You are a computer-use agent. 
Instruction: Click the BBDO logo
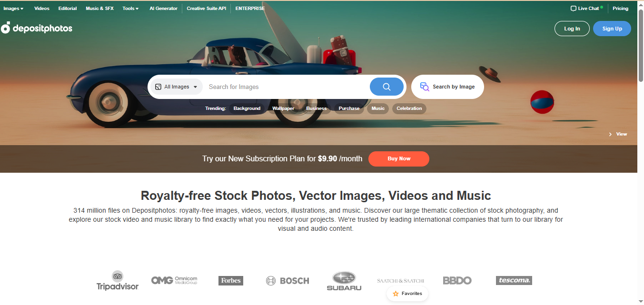point(457,281)
